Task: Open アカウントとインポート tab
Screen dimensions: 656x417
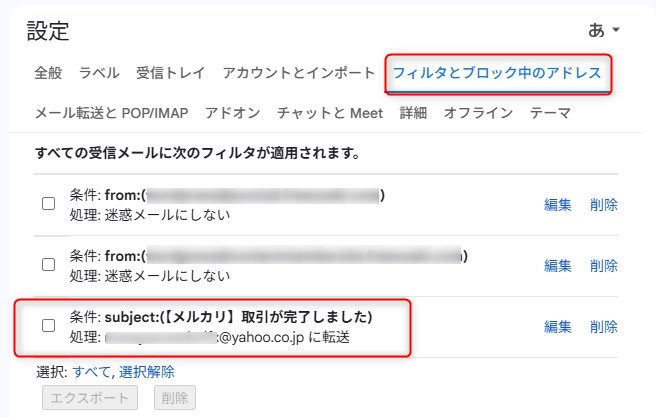Action: coord(298,73)
